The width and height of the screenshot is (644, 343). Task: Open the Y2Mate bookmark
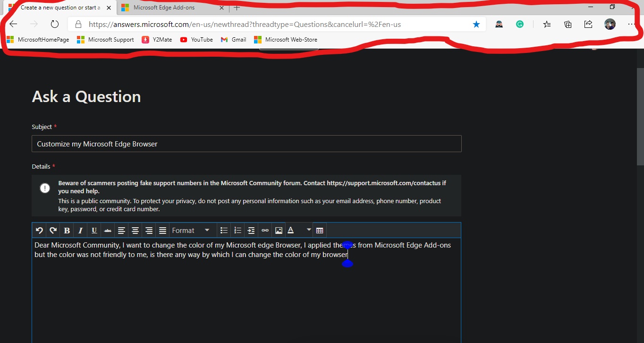click(x=157, y=40)
